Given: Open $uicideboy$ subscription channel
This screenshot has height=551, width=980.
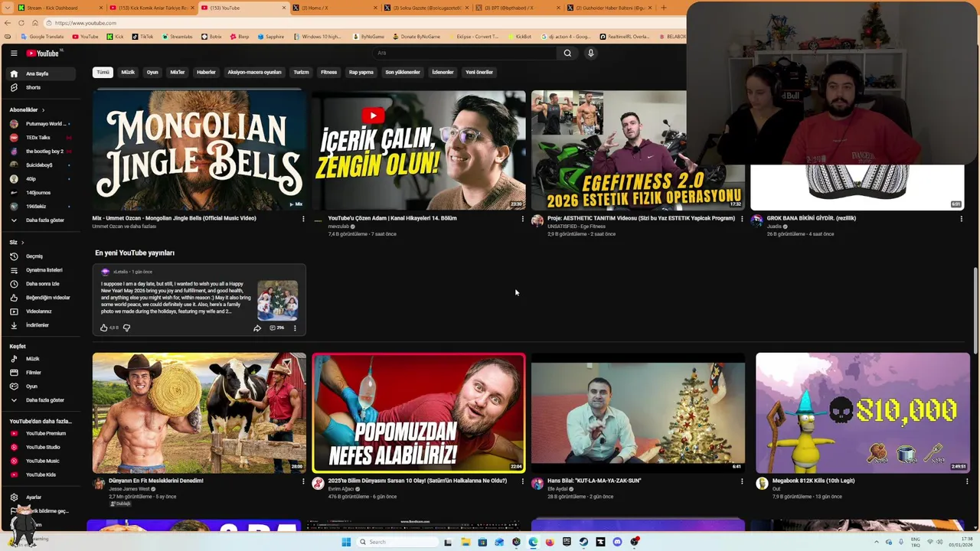Looking at the screenshot, I should [x=40, y=165].
